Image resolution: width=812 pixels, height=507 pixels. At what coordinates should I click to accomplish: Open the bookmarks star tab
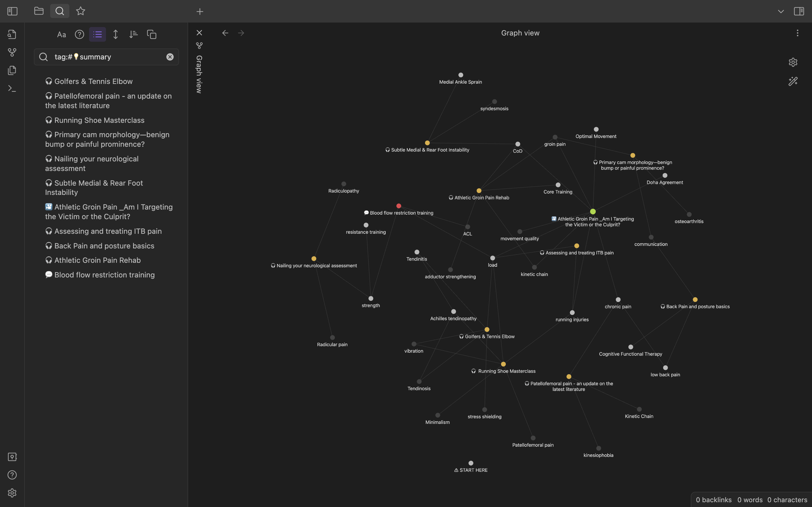tap(81, 11)
